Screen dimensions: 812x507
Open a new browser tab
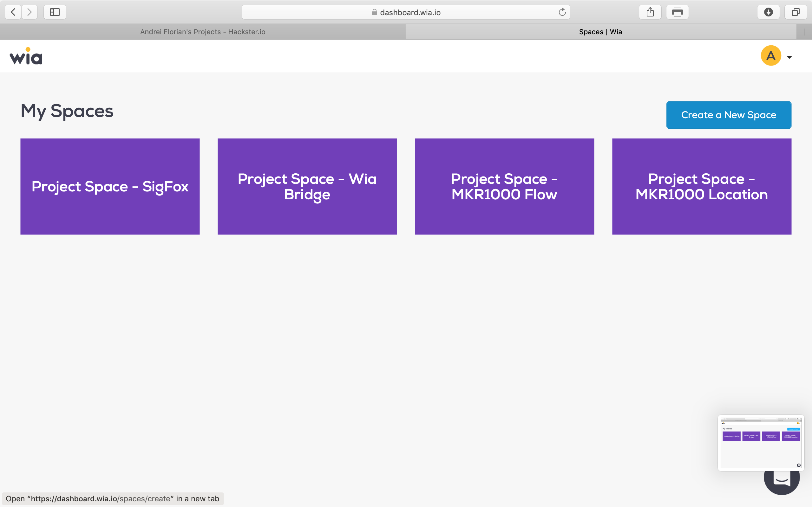804,32
